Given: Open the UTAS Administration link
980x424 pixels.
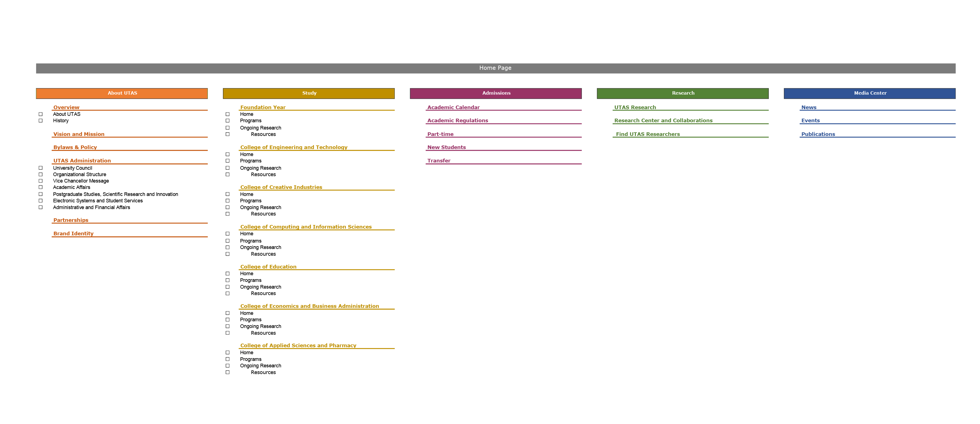Looking at the screenshot, I should pos(82,161).
